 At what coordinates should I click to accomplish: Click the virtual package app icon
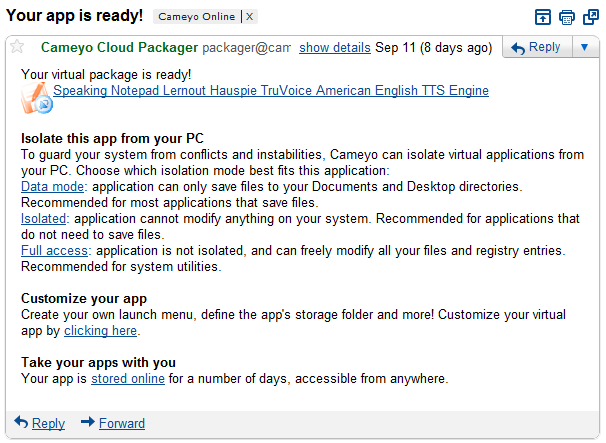click(36, 96)
